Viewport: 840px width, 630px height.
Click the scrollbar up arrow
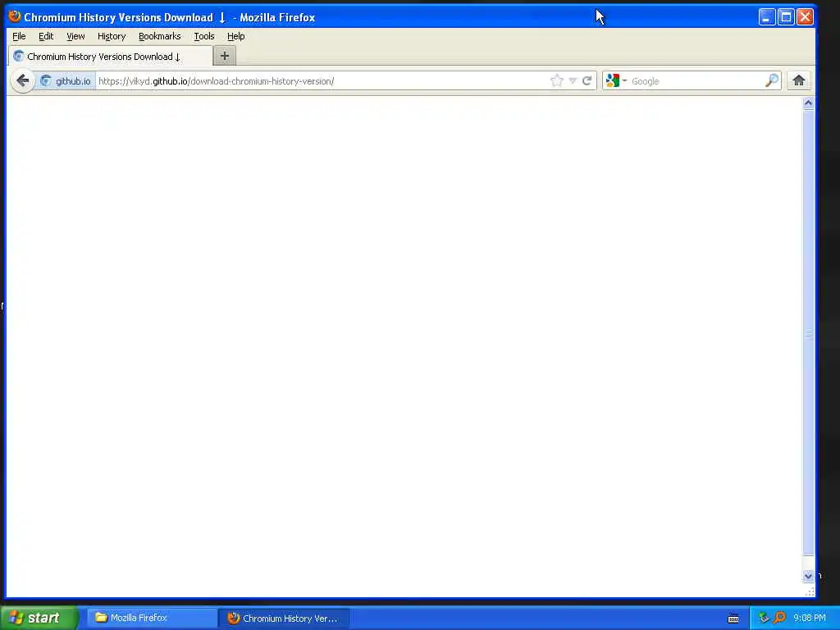coord(808,103)
